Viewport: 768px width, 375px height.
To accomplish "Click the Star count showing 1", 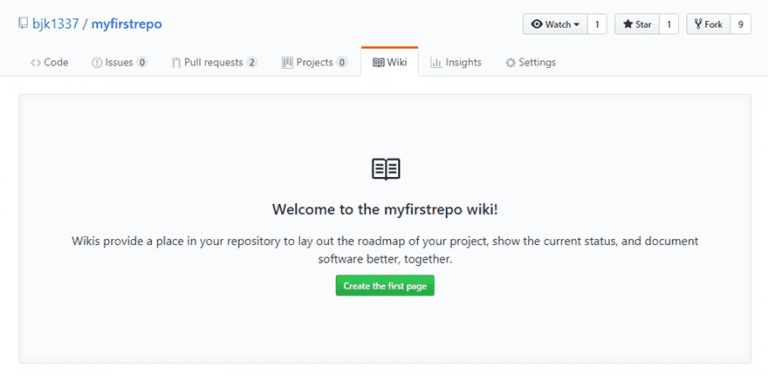I will click(669, 24).
